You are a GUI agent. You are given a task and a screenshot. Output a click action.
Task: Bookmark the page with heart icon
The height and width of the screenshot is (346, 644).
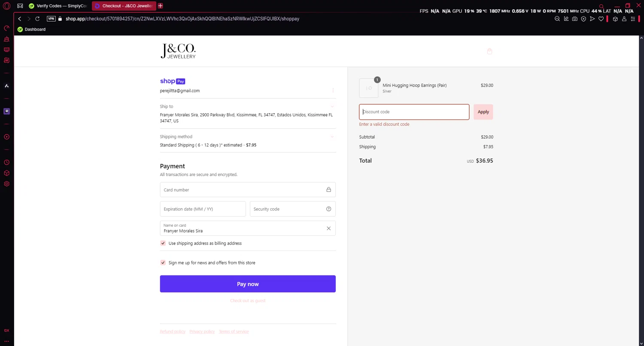click(x=601, y=19)
